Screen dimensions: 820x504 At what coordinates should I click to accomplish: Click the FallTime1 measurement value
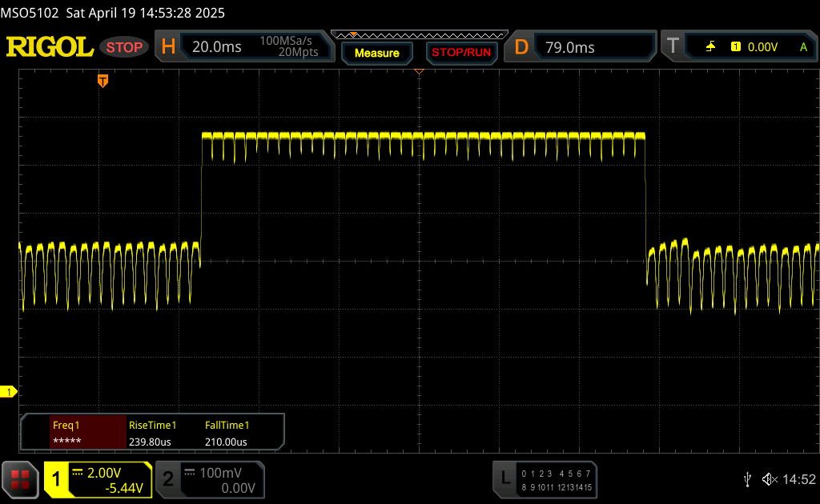(x=227, y=442)
